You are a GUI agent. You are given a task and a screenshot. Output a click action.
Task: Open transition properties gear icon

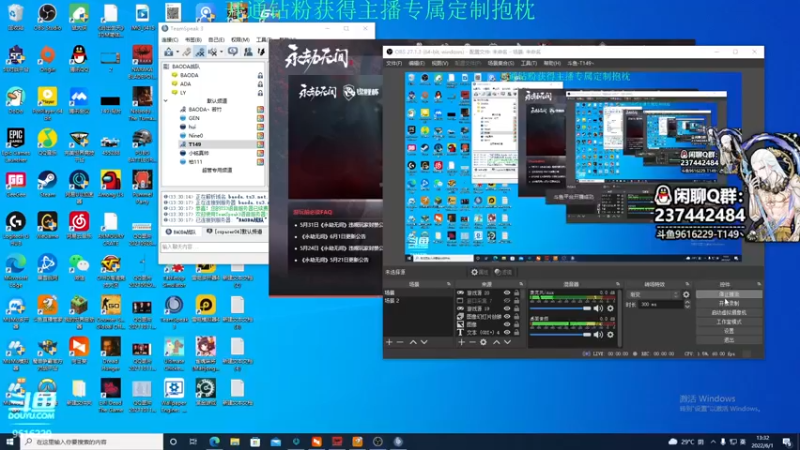coord(686,294)
